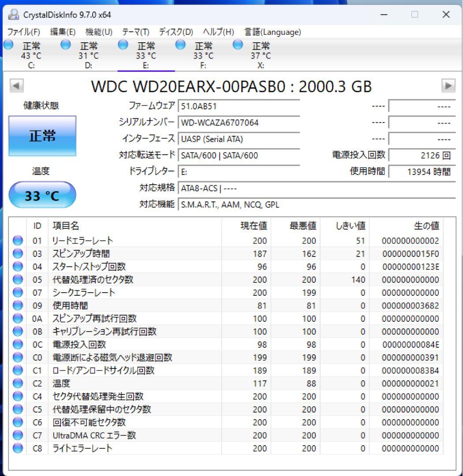Viewport: 463px width, 476px height.
Task: Click the temperature gauge showing 33 °C
Action: [x=42, y=194]
